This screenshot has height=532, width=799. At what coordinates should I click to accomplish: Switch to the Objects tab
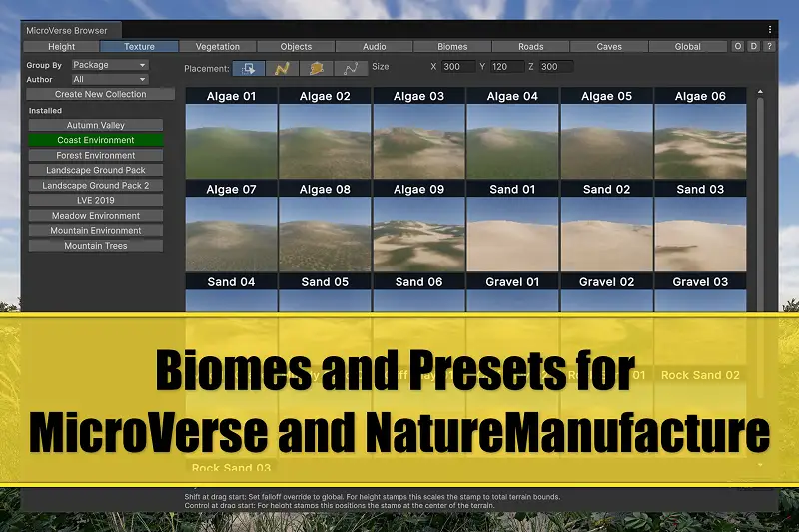(296, 46)
